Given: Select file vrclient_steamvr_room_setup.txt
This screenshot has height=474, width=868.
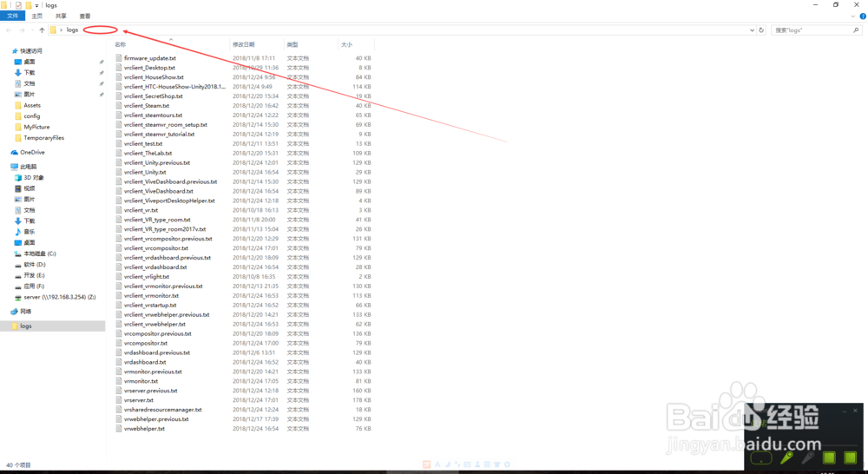Looking at the screenshot, I should [166, 125].
